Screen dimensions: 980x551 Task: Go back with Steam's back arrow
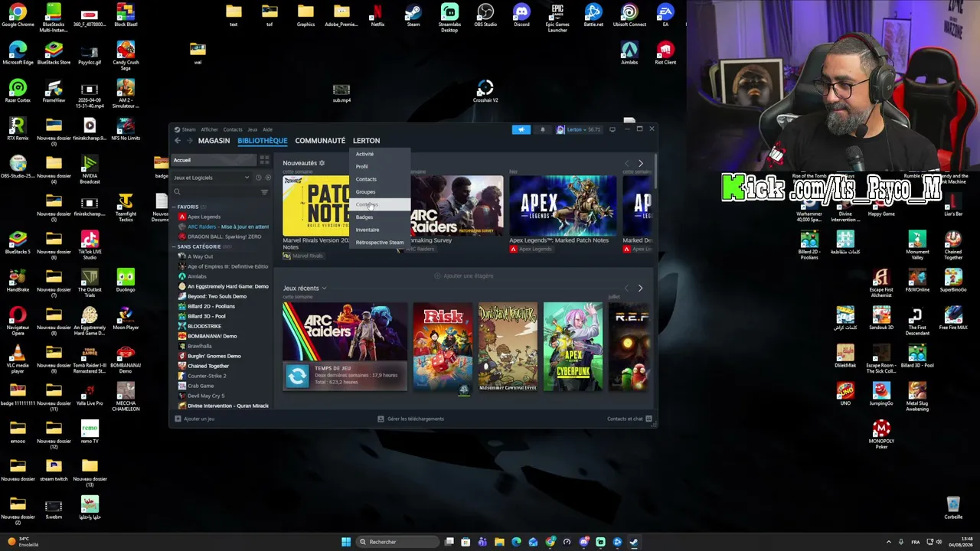tap(178, 141)
